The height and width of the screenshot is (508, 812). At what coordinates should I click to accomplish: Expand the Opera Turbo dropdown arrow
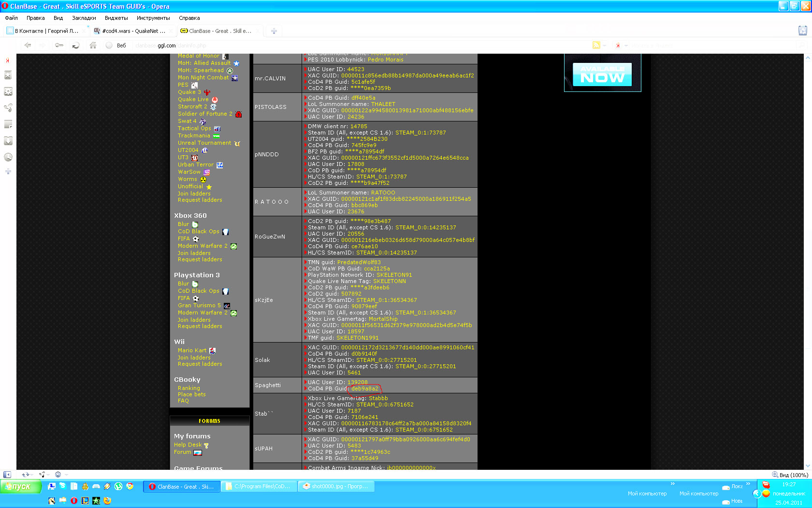tap(66, 475)
